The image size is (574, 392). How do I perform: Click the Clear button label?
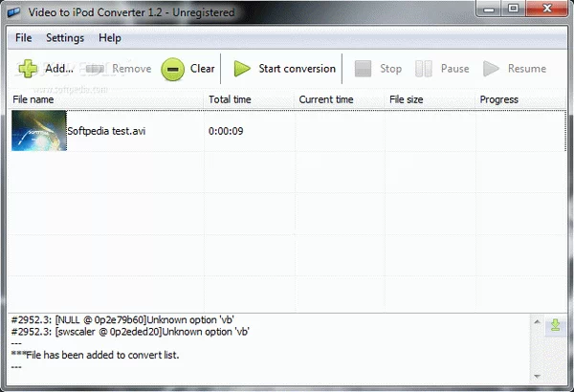pyautogui.click(x=203, y=69)
